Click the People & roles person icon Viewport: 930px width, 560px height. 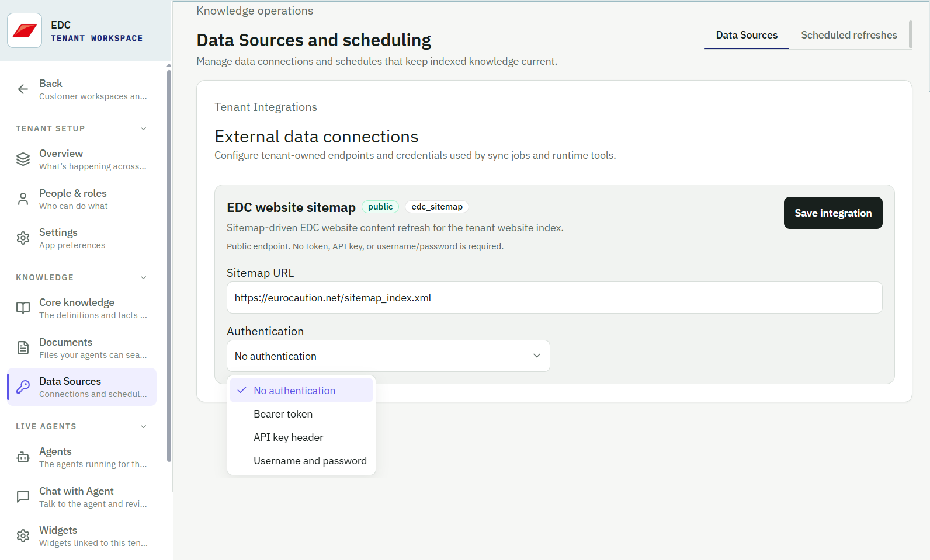[x=23, y=199]
